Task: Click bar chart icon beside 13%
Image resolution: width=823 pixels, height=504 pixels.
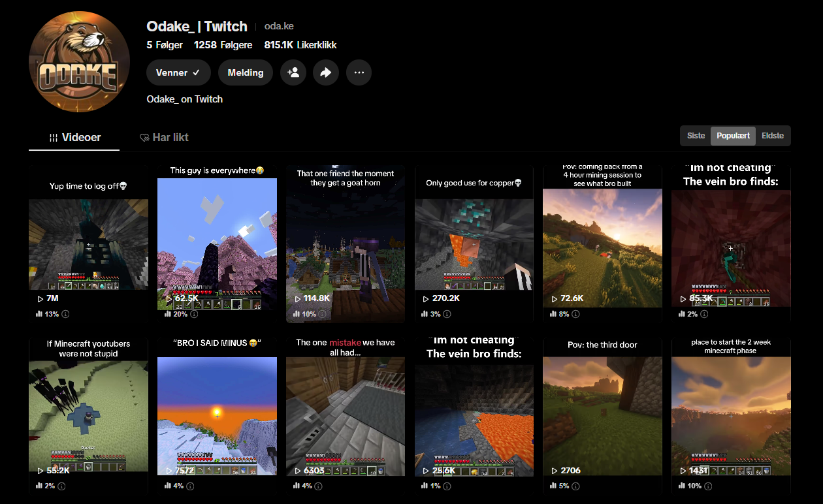Action: click(39, 314)
